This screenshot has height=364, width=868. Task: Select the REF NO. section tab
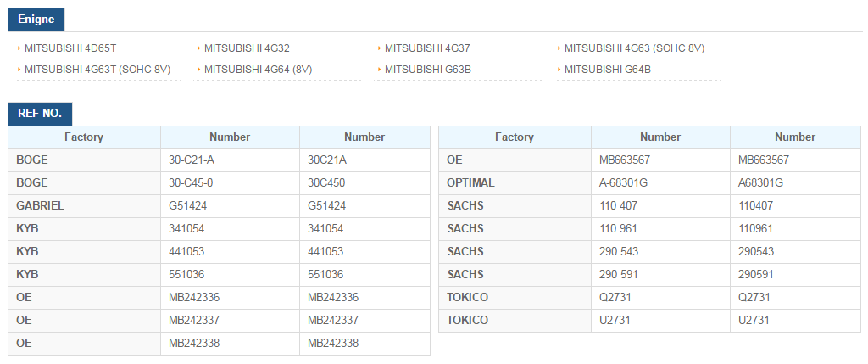coord(40,115)
